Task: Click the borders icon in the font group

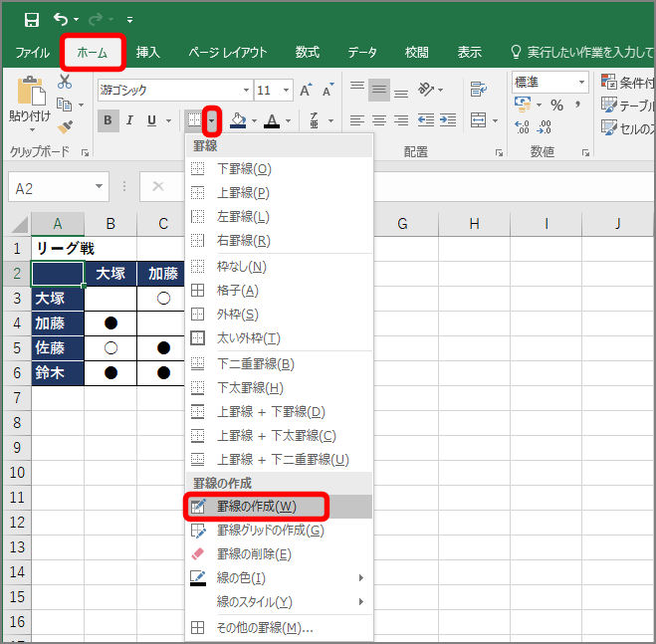Action: pyautogui.click(x=194, y=120)
